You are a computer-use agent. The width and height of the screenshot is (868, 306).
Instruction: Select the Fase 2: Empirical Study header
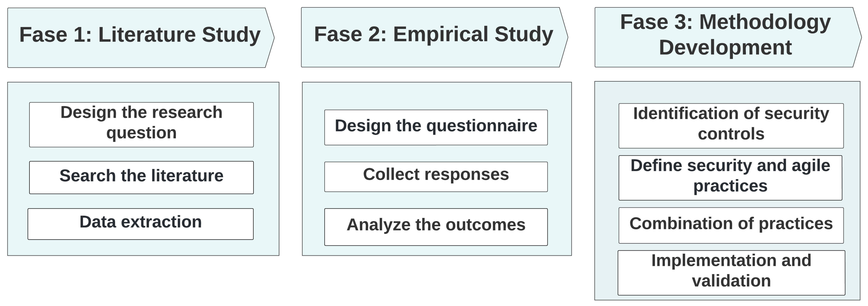(433, 34)
